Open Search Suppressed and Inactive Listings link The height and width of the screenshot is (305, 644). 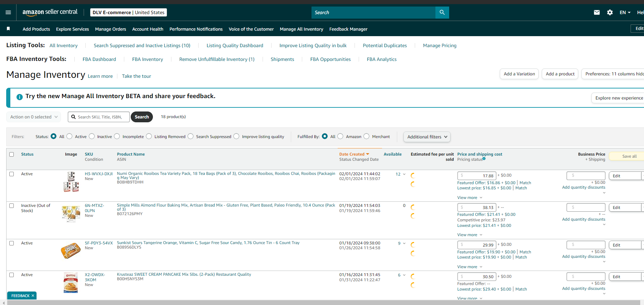coord(142,45)
